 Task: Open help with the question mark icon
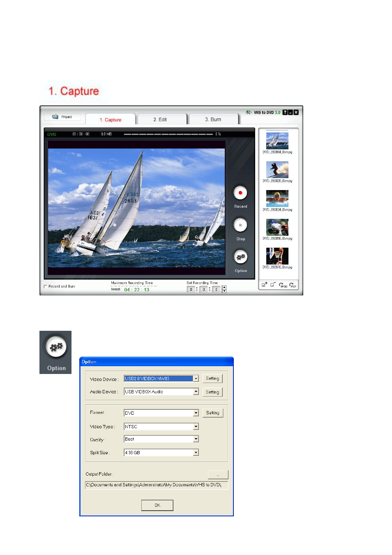point(285,112)
